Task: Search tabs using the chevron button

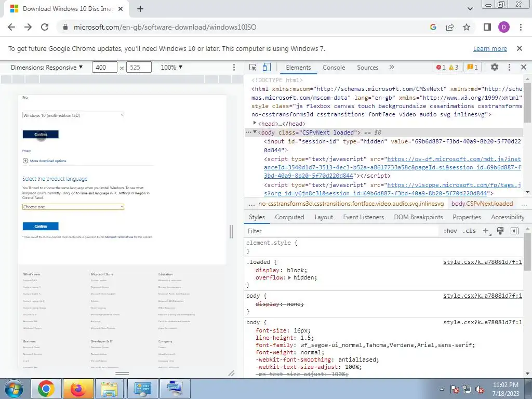Action: 470,9
